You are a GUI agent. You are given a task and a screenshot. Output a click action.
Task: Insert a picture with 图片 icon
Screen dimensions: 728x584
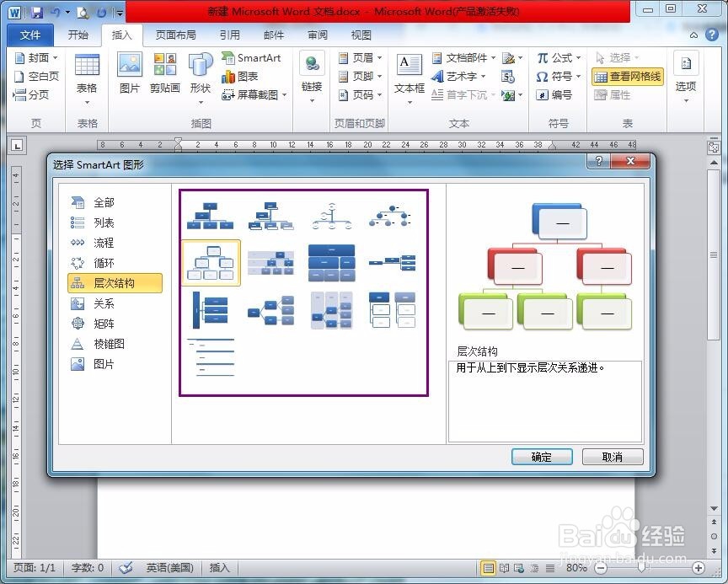[130, 72]
